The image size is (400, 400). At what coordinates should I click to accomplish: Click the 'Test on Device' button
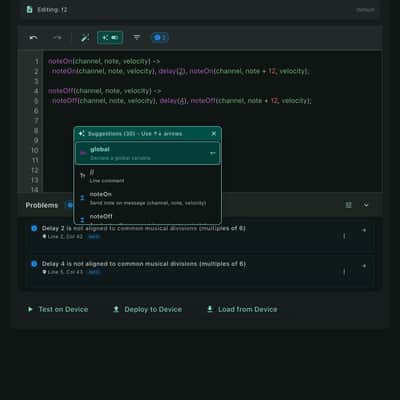[58, 309]
